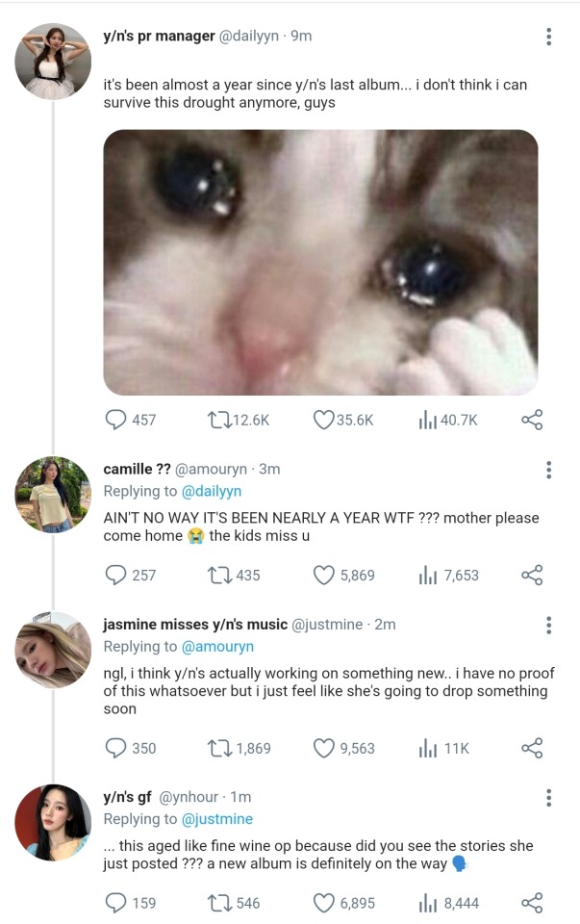
Task: Expand options menu on jasmine's reply
Action: click(x=548, y=626)
